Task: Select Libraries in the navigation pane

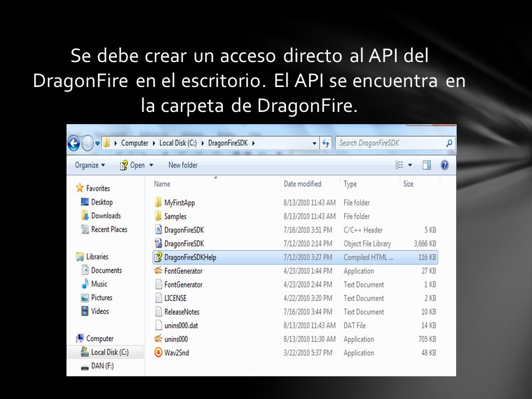Action: click(x=97, y=257)
